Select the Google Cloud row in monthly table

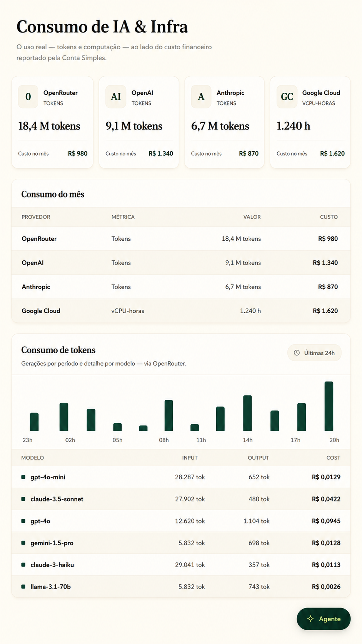coord(181,311)
